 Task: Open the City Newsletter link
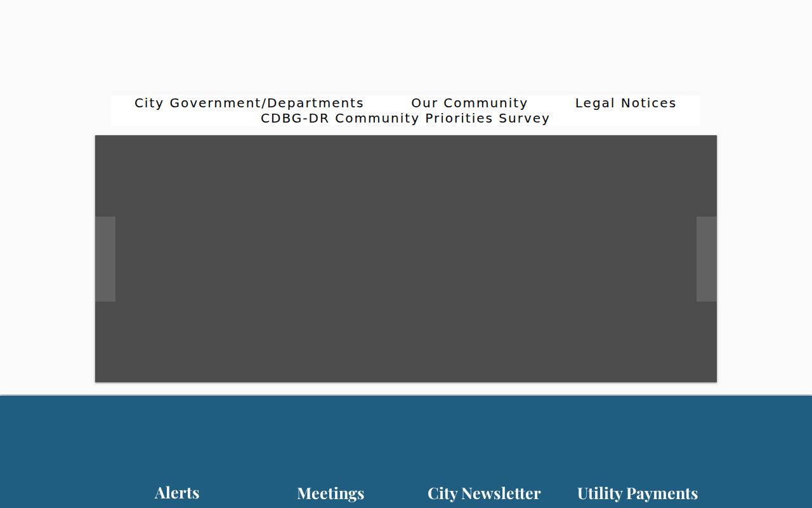pyautogui.click(x=484, y=493)
